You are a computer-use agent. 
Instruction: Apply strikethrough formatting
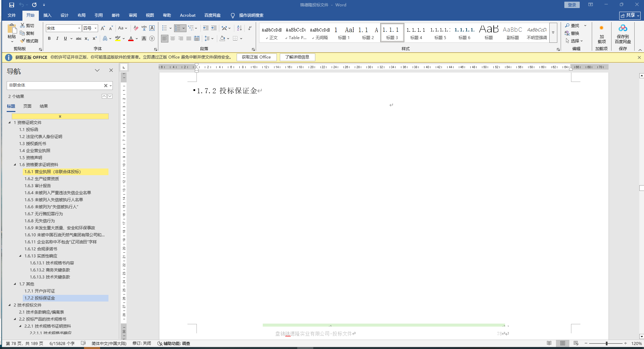point(79,38)
